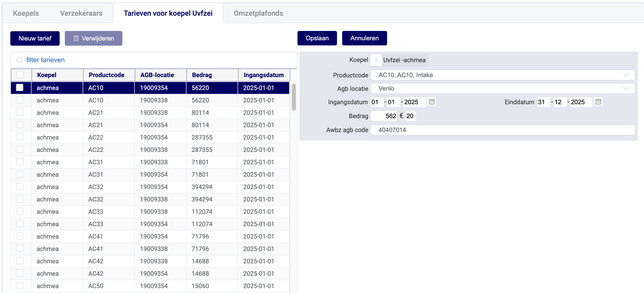Open the Ingangsdatum calendar picker icon
The image size is (644, 293).
pos(432,102)
